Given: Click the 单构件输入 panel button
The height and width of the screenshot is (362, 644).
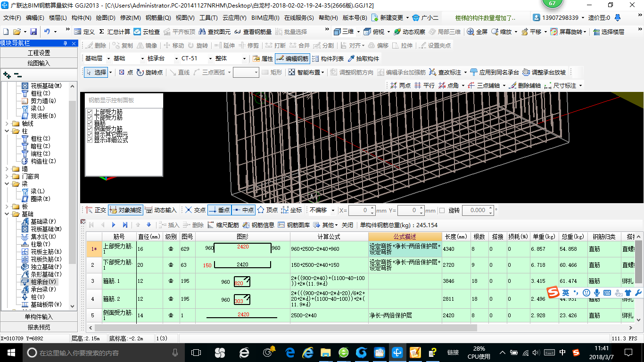Looking at the screenshot, I should pos(39,317).
